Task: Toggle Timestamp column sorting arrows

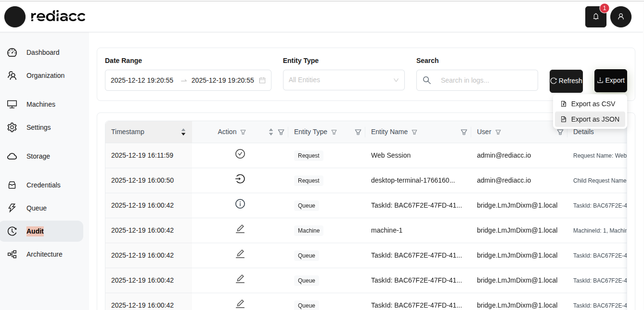Action: point(183,132)
